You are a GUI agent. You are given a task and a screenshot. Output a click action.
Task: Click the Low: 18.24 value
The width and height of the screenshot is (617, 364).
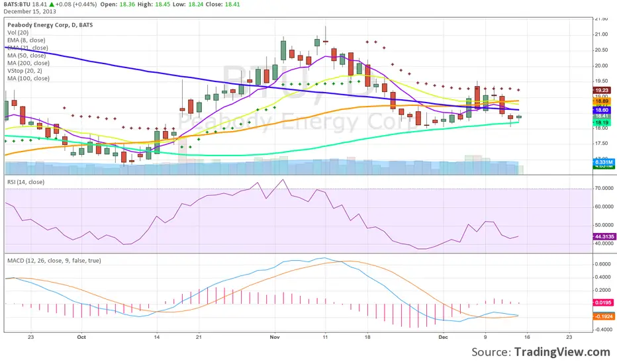[189, 5]
